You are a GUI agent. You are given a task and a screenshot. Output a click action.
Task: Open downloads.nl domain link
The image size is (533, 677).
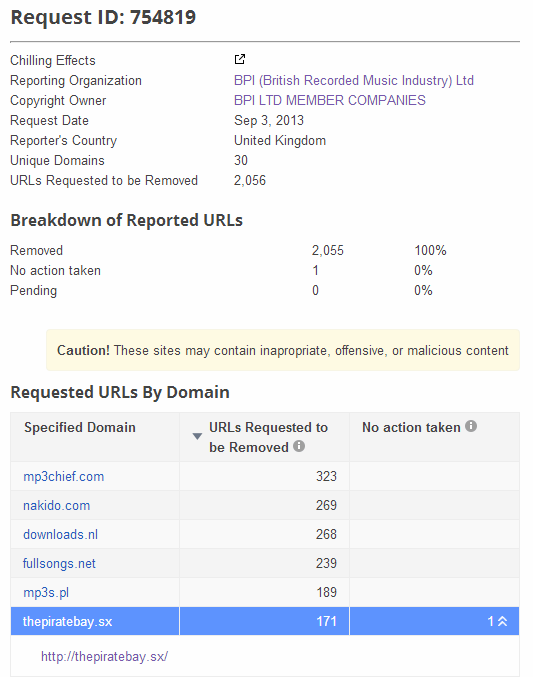pos(60,535)
